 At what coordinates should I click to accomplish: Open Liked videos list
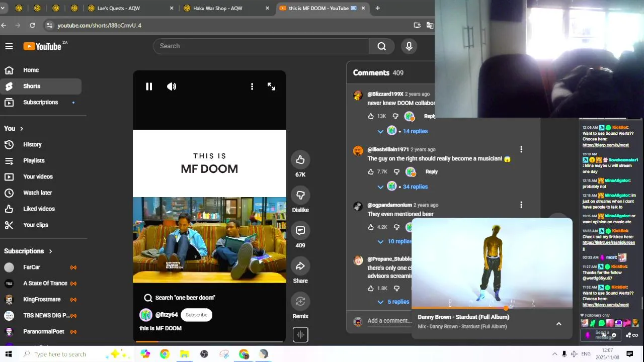41,209
